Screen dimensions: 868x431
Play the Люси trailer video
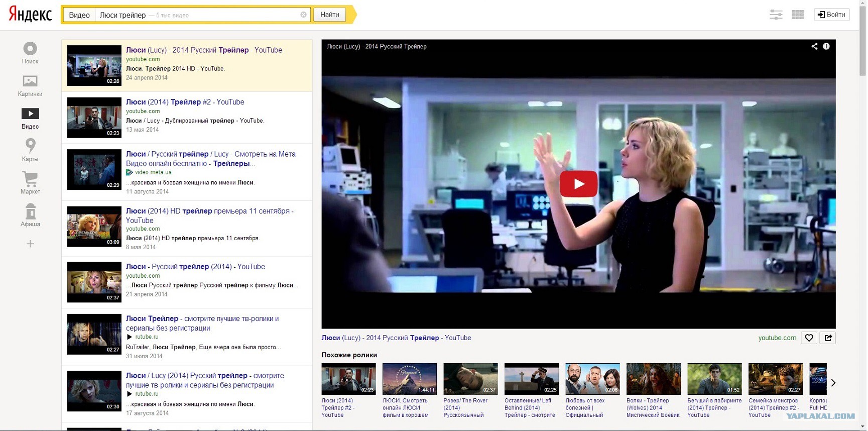coord(578,184)
